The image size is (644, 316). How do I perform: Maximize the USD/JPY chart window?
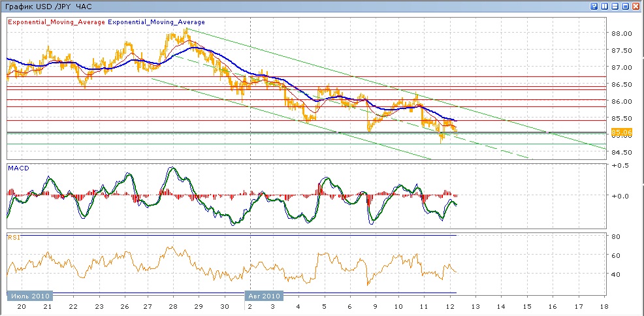click(625, 6)
